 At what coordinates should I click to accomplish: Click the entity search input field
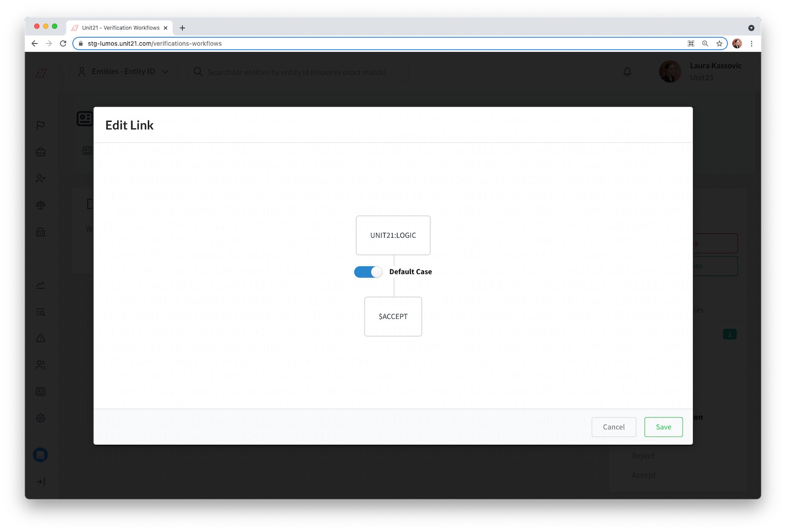pos(297,72)
